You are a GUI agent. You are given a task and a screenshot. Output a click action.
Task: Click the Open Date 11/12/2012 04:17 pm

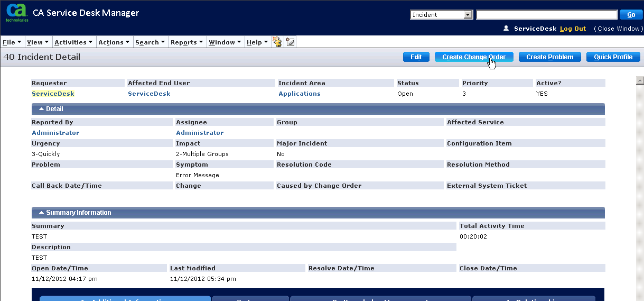click(x=64, y=279)
